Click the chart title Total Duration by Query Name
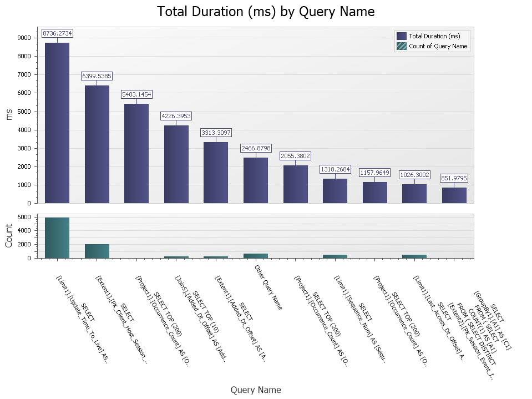The image size is (532, 399). [266, 12]
